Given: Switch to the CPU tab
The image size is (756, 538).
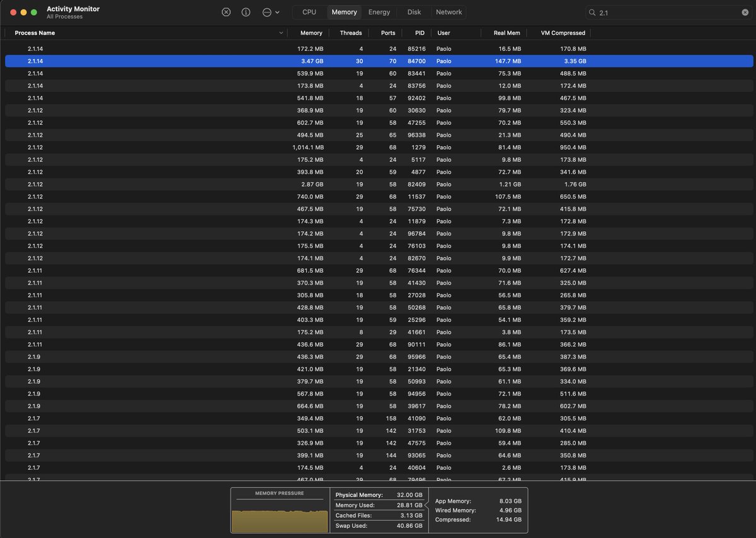Looking at the screenshot, I should [x=309, y=12].
